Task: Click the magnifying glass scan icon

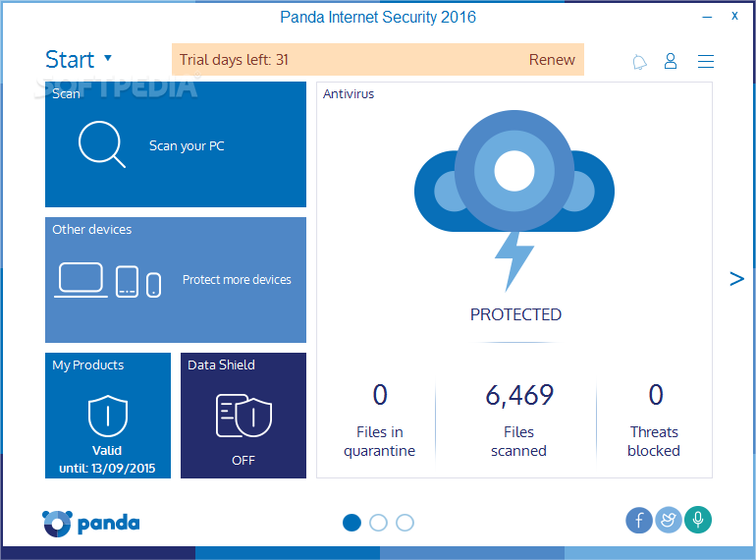Action: [101, 144]
